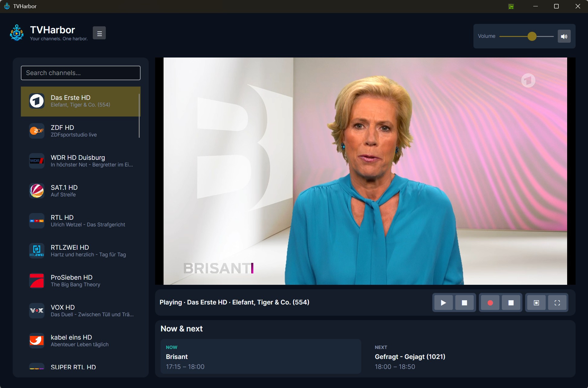
Task: Click the small TVHarbor icon in title bar
Action: pos(7,6)
